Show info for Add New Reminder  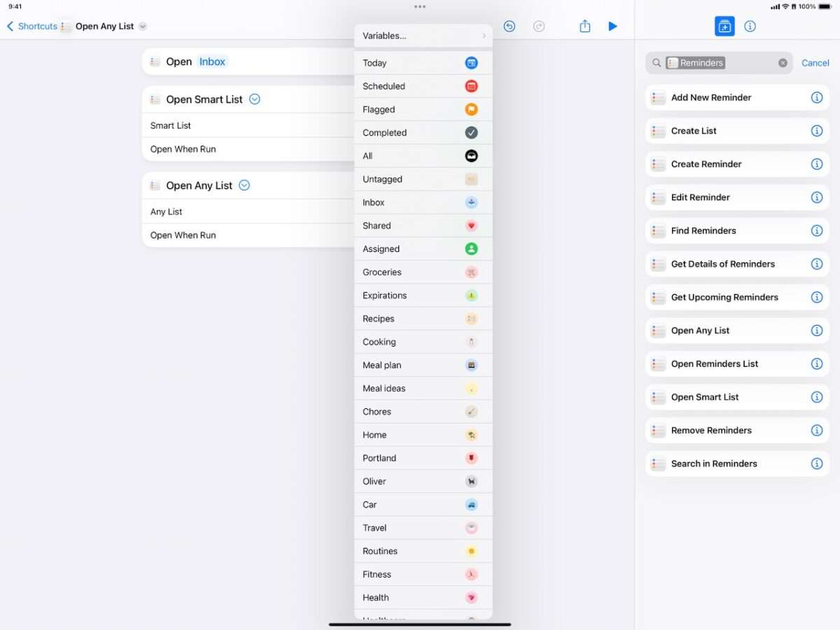[x=817, y=97]
